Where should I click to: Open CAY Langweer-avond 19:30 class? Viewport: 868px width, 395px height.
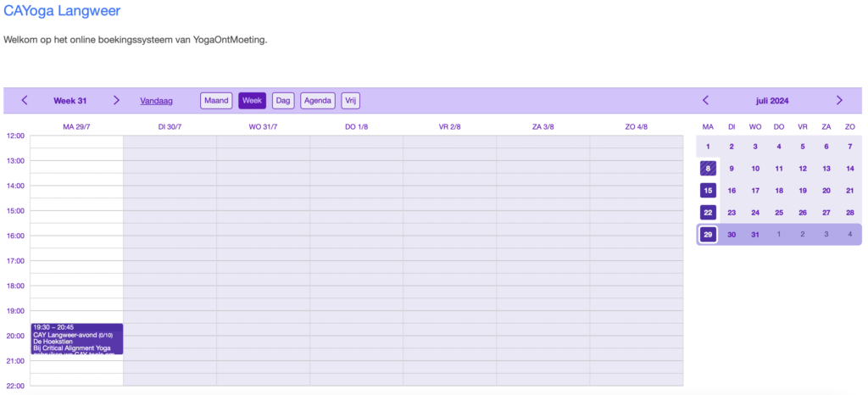point(77,339)
